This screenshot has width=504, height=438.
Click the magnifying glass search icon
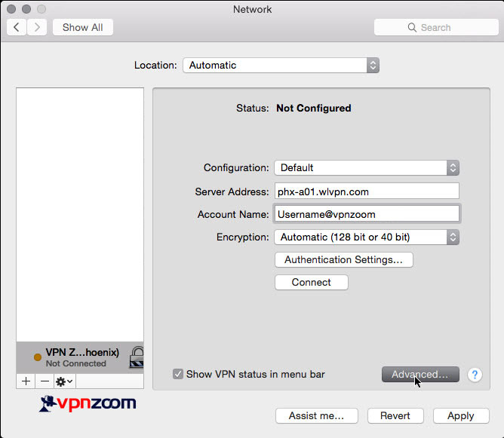[412, 27]
